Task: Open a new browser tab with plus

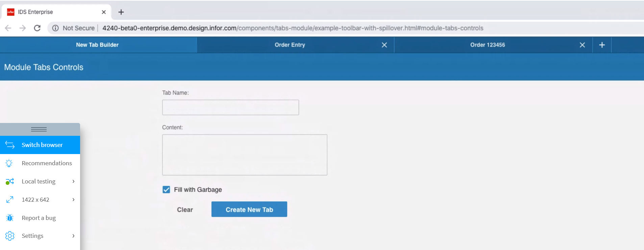Action: point(121,12)
